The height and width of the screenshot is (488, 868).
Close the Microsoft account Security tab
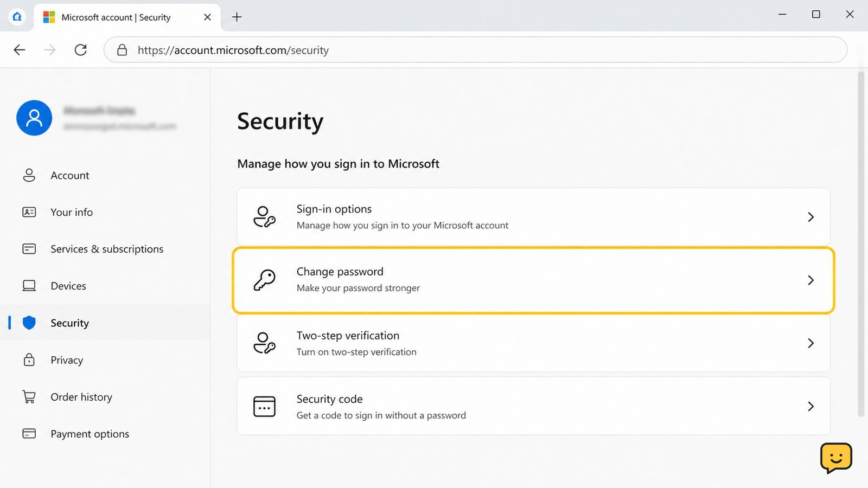pyautogui.click(x=207, y=17)
